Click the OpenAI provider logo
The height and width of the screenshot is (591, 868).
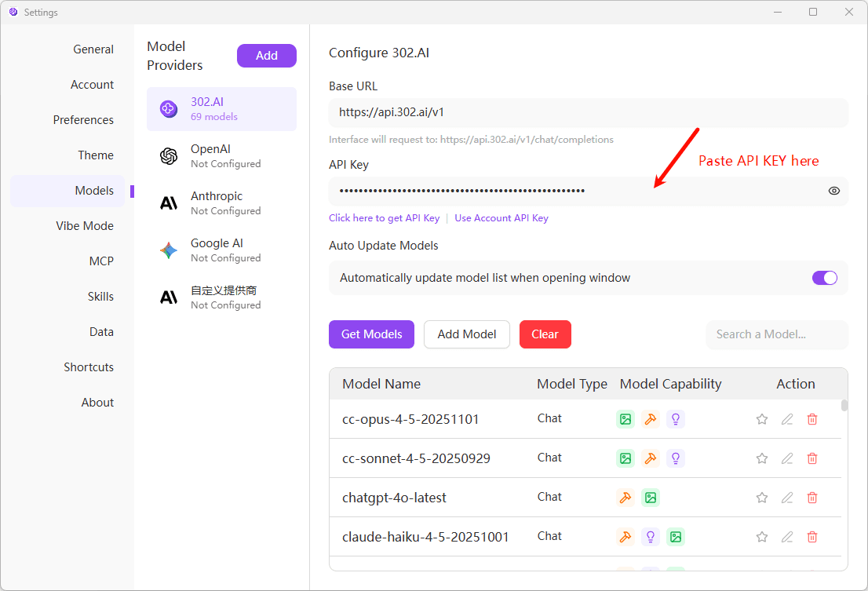coord(169,155)
